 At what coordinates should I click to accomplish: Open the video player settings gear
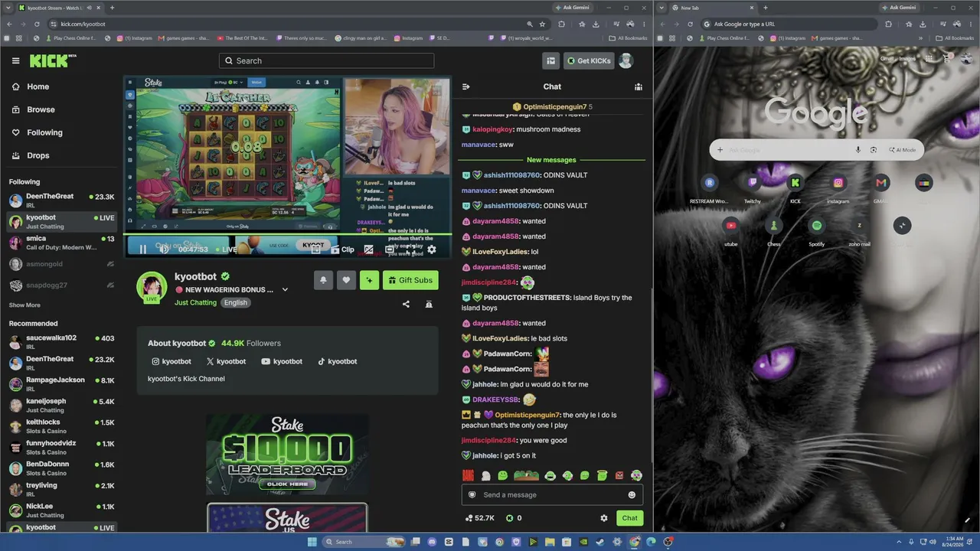[x=432, y=249]
